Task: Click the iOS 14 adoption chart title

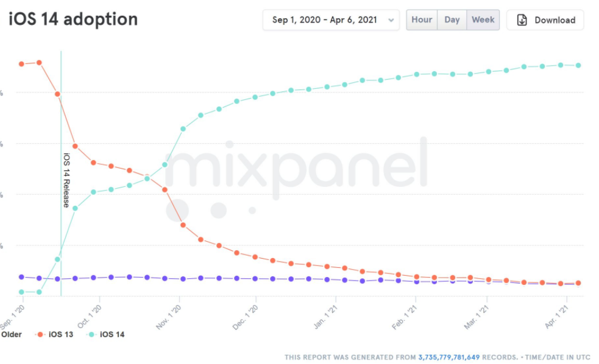Action: point(73,19)
